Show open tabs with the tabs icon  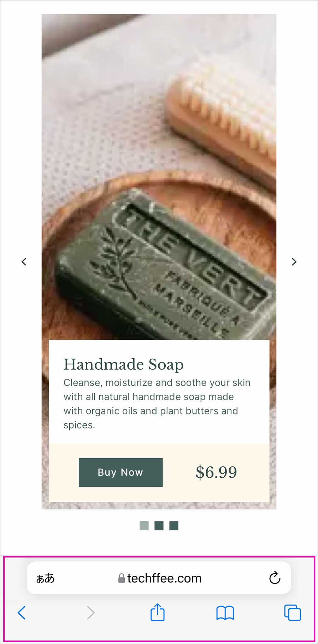[293, 613]
